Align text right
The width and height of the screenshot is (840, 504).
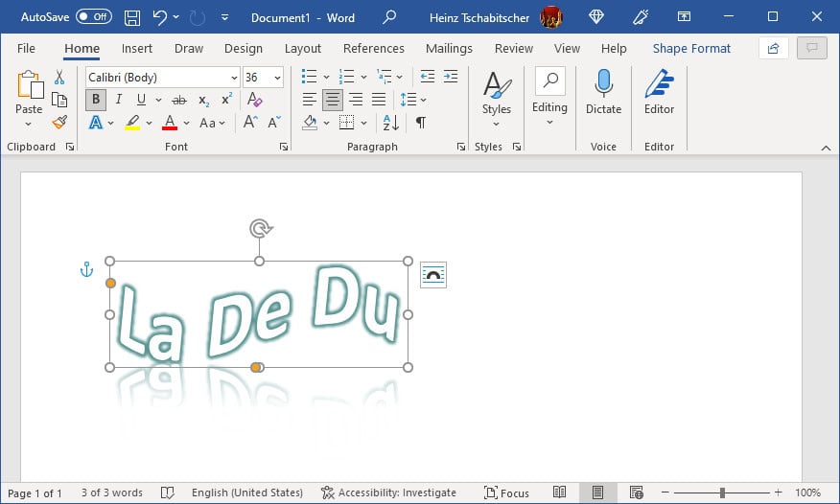(x=355, y=100)
